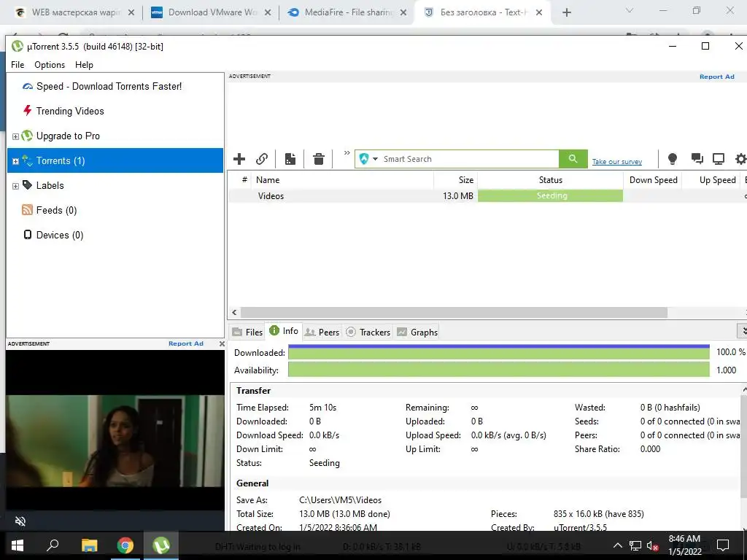Click the lightbulb icon in toolbar
Image resolution: width=747 pixels, height=560 pixels.
click(x=672, y=158)
